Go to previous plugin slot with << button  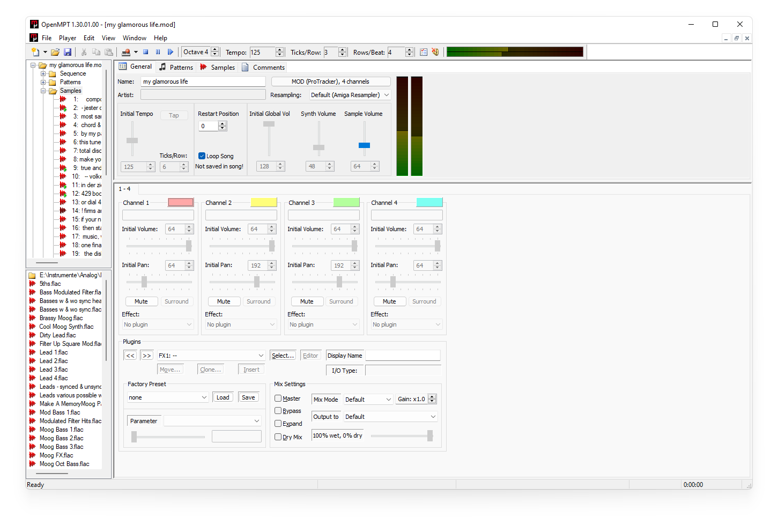130,356
